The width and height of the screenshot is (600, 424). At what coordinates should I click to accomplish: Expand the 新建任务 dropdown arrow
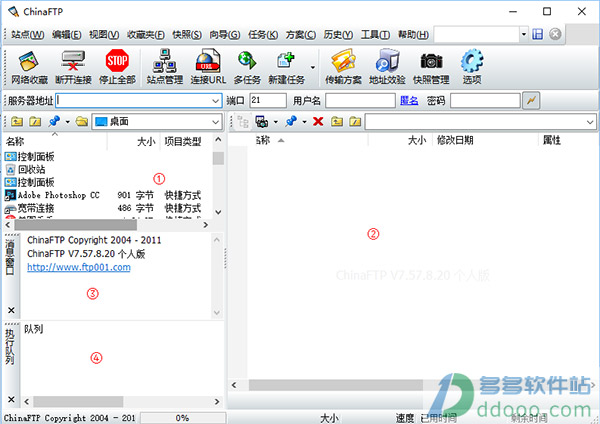click(313, 67)
